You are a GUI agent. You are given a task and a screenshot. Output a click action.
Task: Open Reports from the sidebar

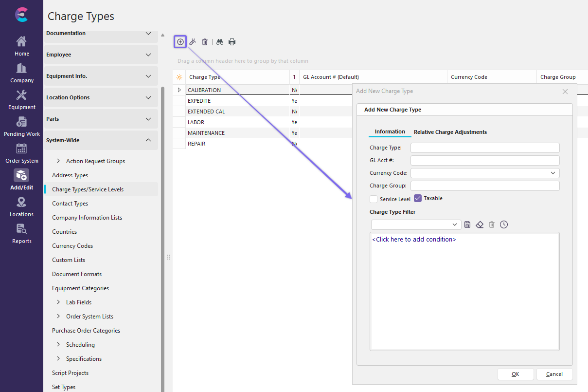[21, 234]
